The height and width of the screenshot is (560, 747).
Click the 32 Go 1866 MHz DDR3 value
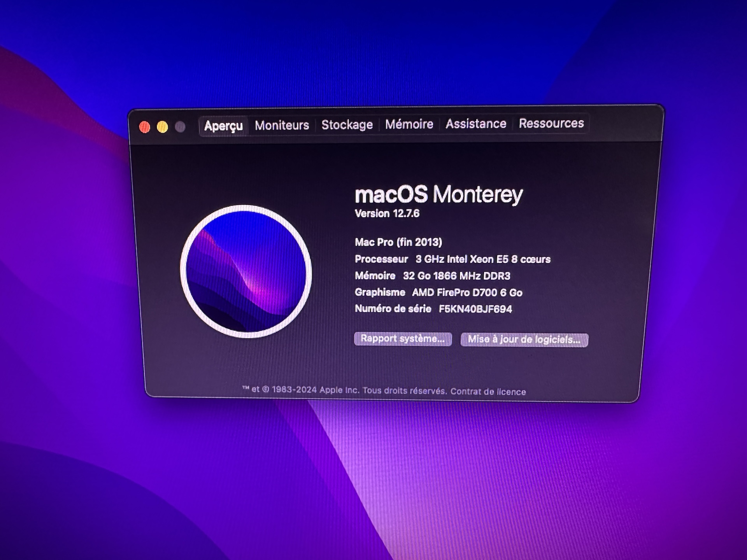[456, 276]
